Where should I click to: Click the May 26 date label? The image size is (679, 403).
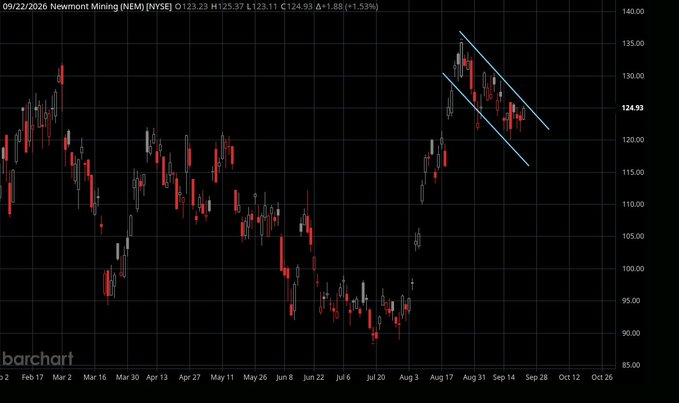[x=255, y=377]
